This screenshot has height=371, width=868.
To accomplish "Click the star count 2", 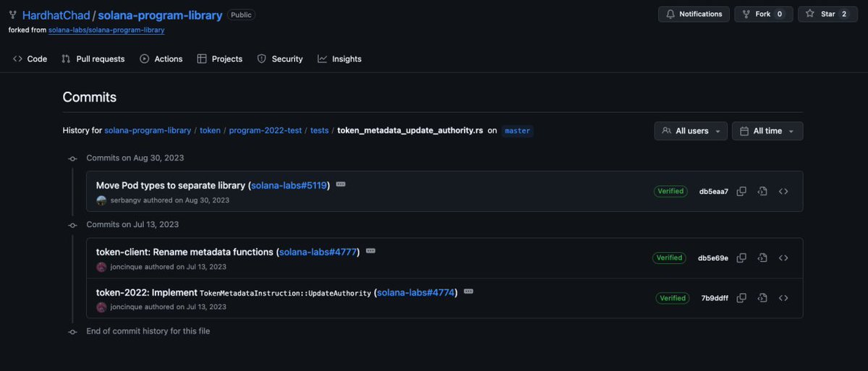I will [x=844, y=14].
